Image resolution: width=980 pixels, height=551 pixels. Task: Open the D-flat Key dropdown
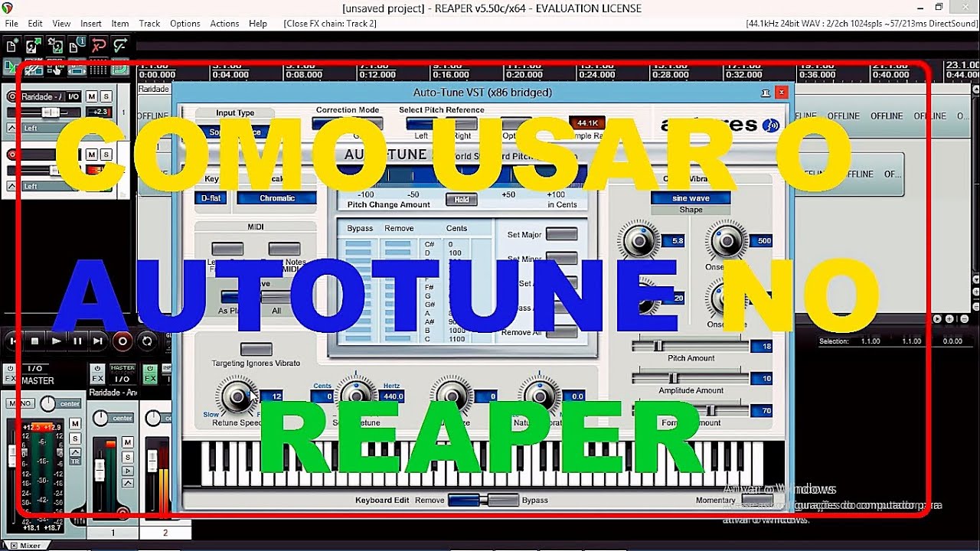point(211,198)
